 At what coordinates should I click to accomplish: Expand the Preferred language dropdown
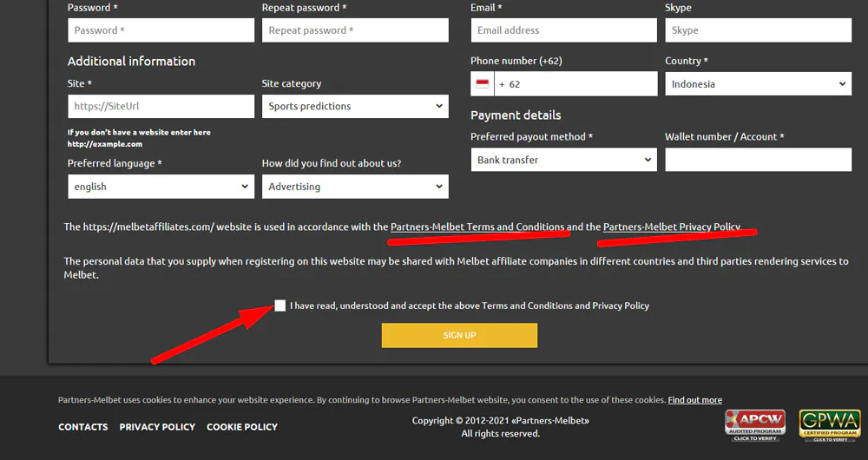tap(161, 187)
